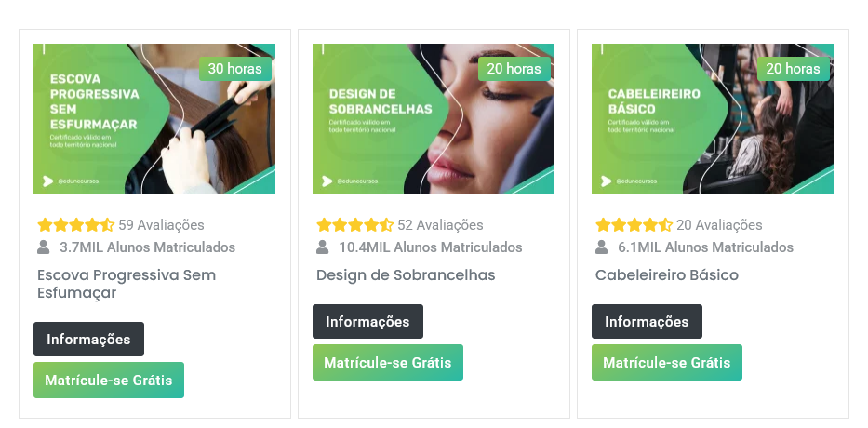
Task: Open Informações for Escova Progressiva Sem Esfumaçar
Action: (x=88, y=339)
